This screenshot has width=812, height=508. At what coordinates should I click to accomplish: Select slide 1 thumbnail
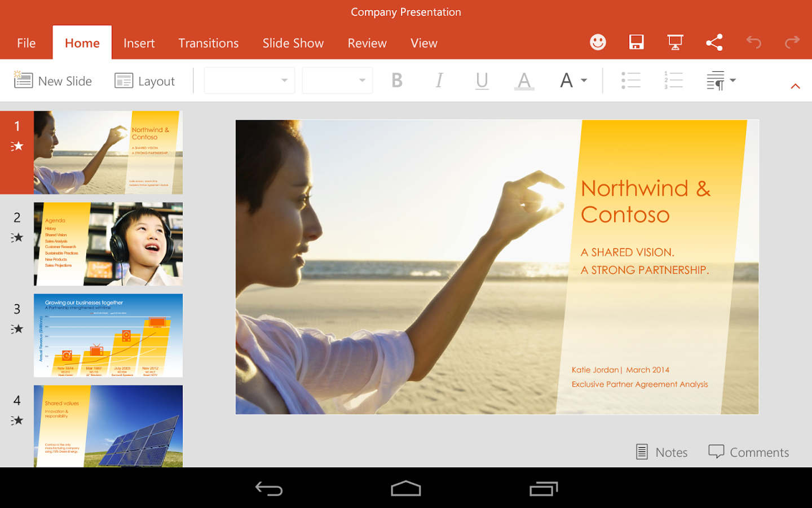pyautogui.click(x=108, y=152)
